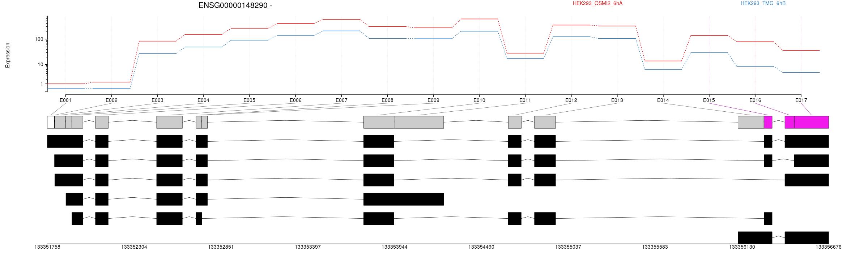The height and width of the screenshot is (253, 868).
Task: Select the HEK293_TMG_6hB legend label
Action: coord(763,3)
